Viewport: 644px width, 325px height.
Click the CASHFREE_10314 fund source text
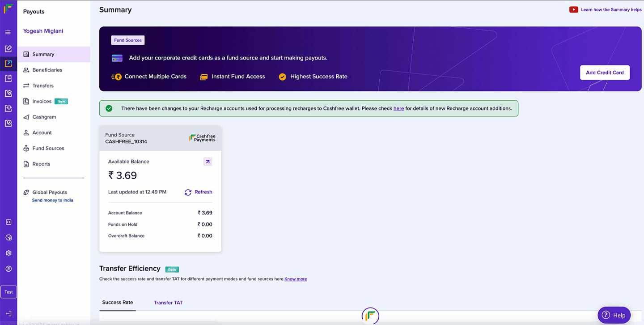(126, 141)
